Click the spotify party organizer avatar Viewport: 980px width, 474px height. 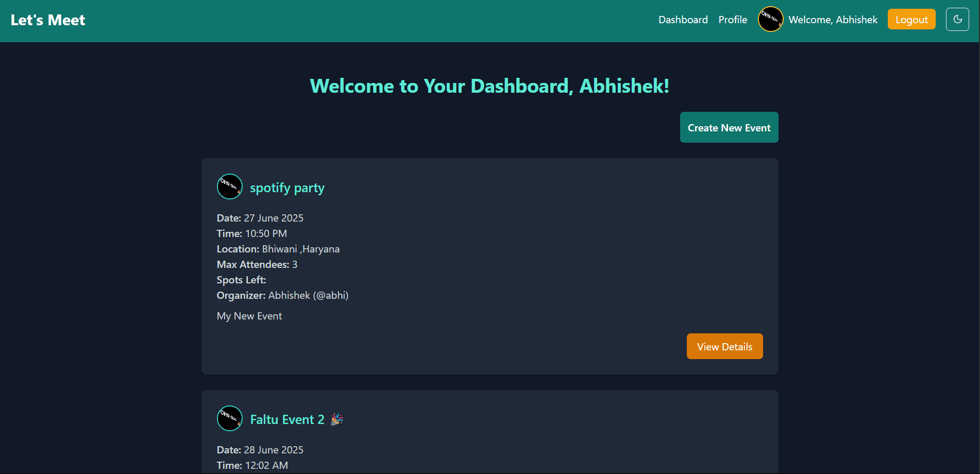click(230, 187)
